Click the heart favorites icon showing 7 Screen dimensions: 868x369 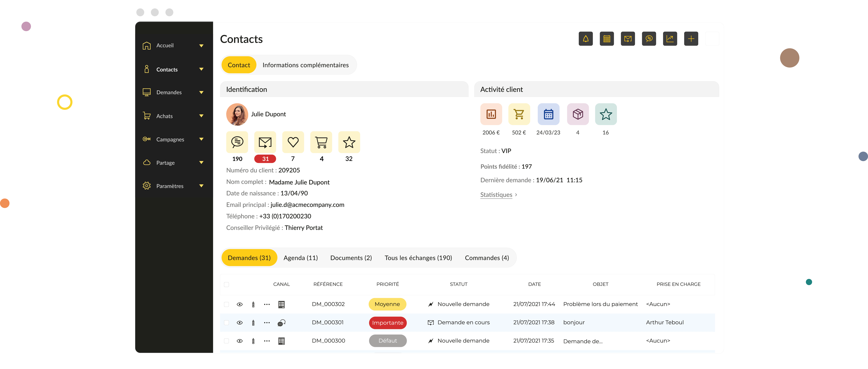pos(293,142)
